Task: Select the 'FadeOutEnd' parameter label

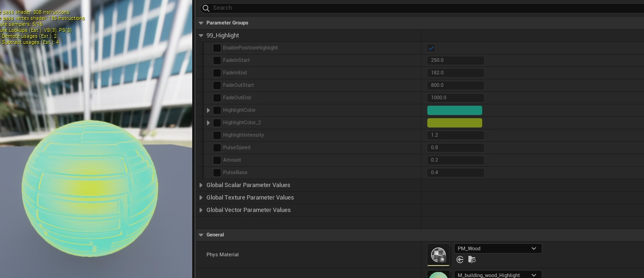Action: [x=237, y=98]
